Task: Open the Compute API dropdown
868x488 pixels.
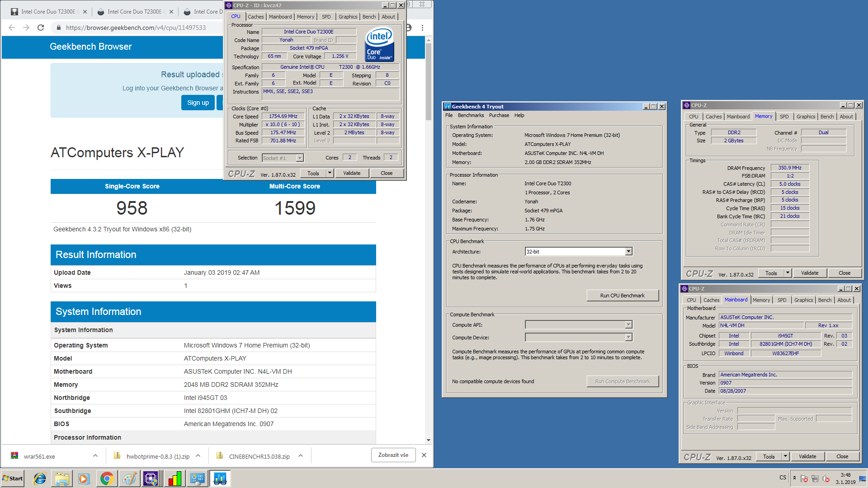Action: point(628,325)
